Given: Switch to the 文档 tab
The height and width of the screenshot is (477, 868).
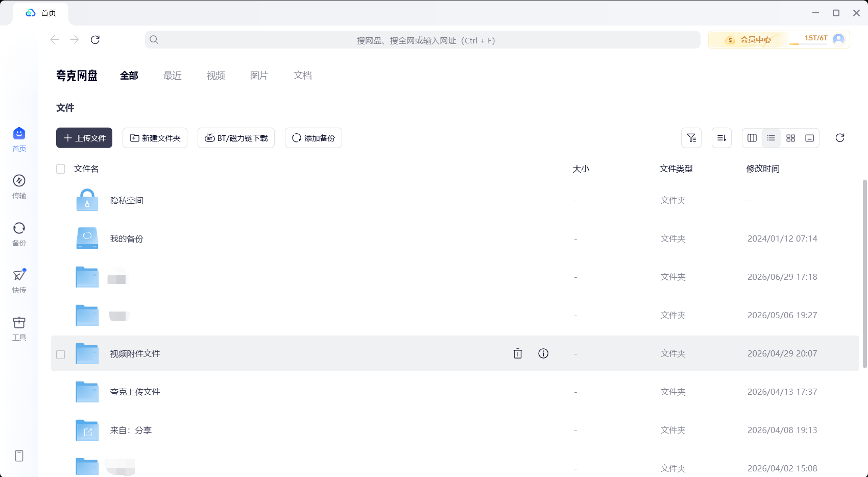Looking at the screenshot, I should [303, 76].
